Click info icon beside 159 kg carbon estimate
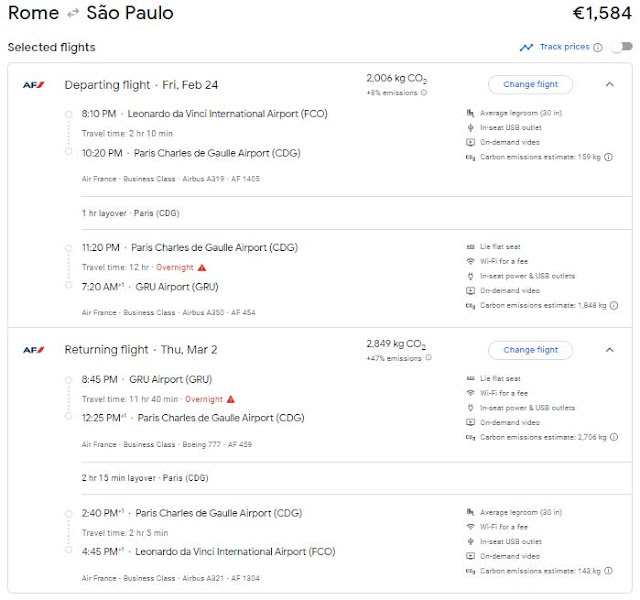Screen dimensions: 640x600 coord(608,156)
